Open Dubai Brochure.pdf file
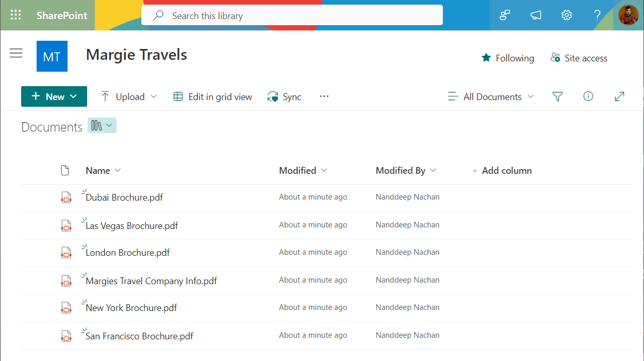 pos(124,198)
